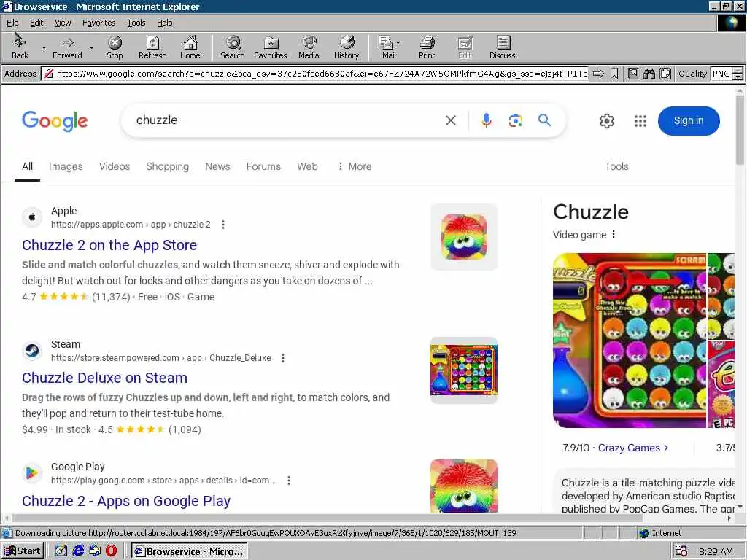Image resolution: width=747 pixels, height=560 pixels.
Task: Open Google Lens image search icon
Action: click(515, 120)
